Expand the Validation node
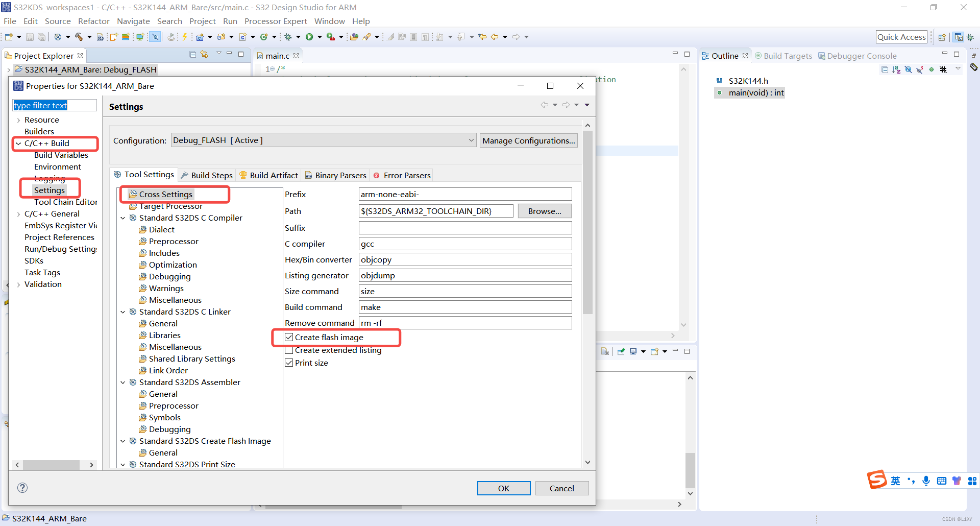 19,284
